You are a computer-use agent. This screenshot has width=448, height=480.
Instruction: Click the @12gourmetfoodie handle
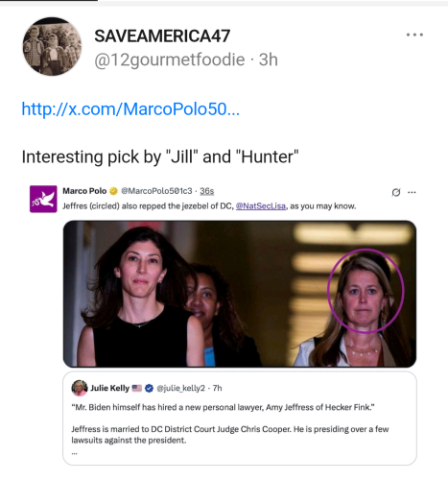(170, 60)
